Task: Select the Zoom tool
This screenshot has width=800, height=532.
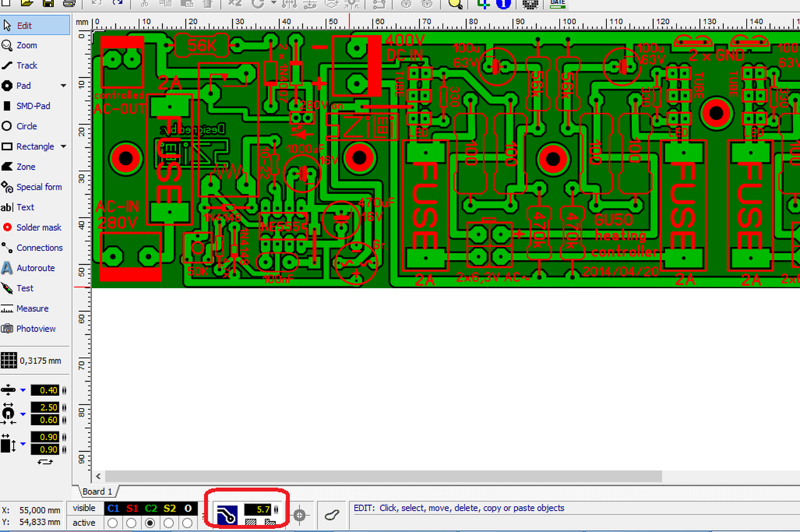Action: coord(35,46)
